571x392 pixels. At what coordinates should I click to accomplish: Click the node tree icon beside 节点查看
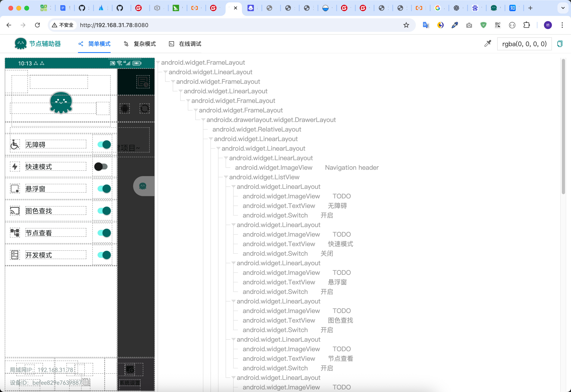(x=15, y=233)
